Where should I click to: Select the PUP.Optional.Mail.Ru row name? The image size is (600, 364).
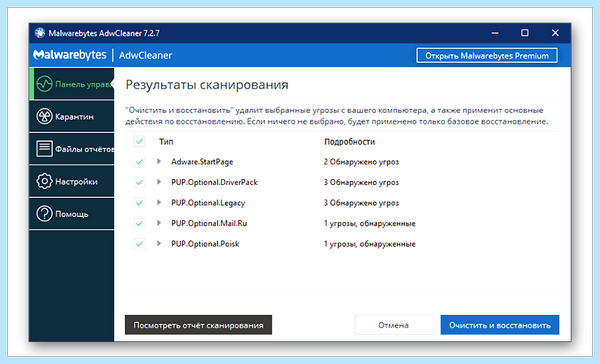click(x=209, y=223)
